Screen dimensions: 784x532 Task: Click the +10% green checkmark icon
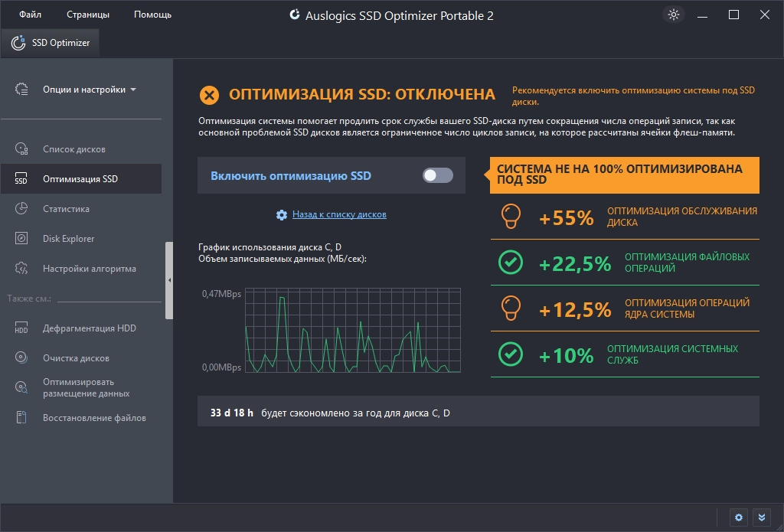[511, 354]
